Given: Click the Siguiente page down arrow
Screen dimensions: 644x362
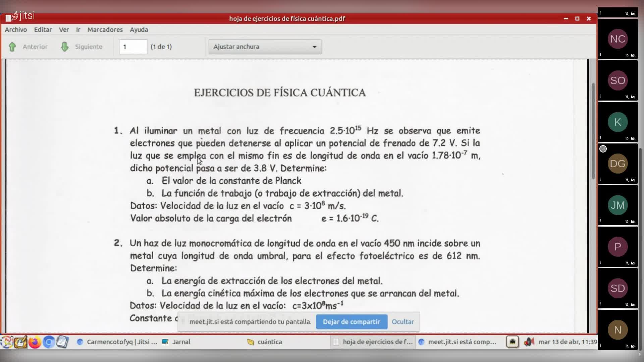Looking at the screenshot, I should point(65,47).
